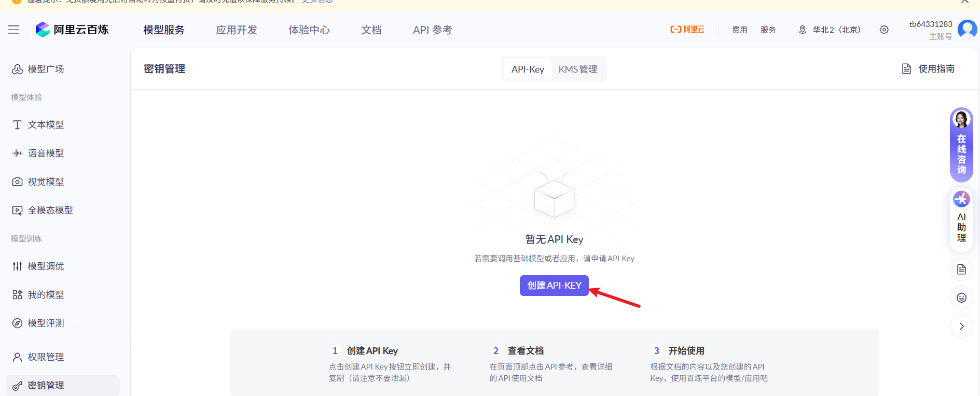Open the 应用开发 top menu
This screenshot has height=396, width=980.
pos(237,30)
